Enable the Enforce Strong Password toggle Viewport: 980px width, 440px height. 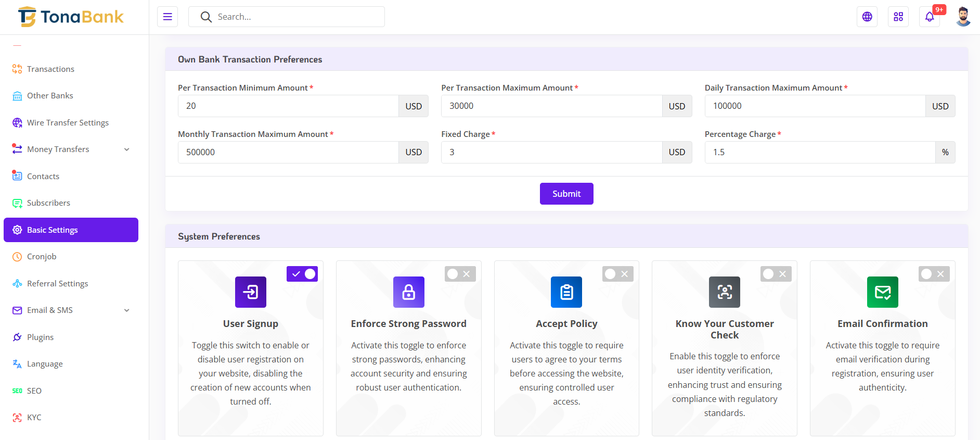click(460, 274)
